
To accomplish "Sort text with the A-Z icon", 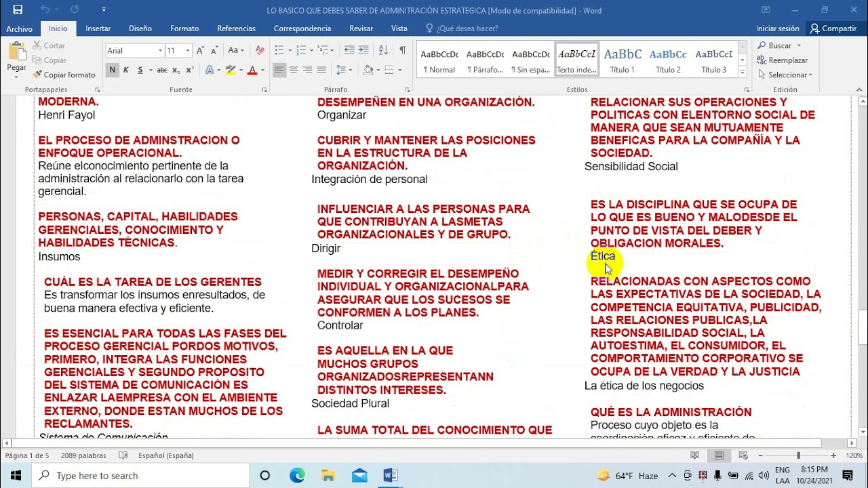I will tap(383, 50).
